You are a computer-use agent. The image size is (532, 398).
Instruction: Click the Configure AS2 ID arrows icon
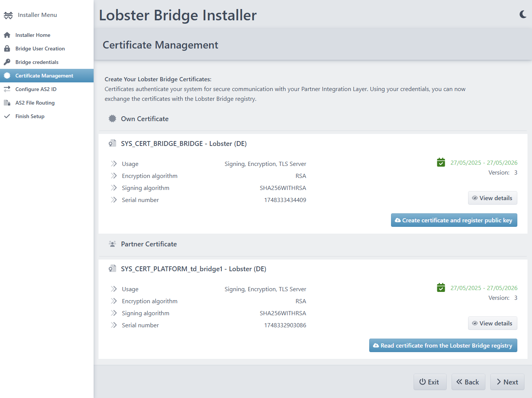(x=7, y=89)
